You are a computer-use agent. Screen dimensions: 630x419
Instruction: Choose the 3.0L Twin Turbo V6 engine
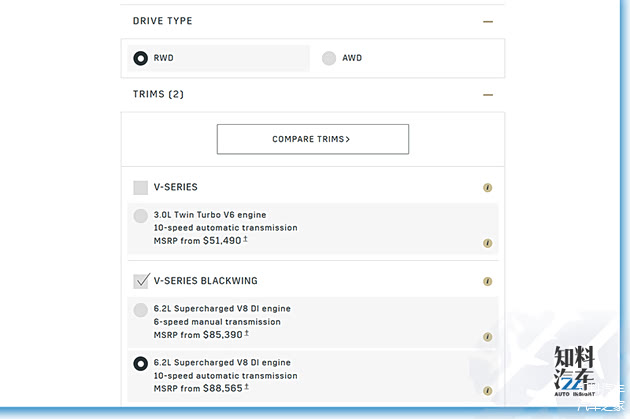click(x=140, y=216)
